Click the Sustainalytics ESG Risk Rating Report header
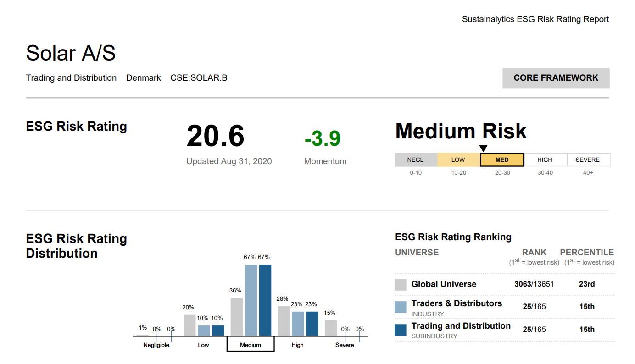The image size is (635, 364). point(535,19)
